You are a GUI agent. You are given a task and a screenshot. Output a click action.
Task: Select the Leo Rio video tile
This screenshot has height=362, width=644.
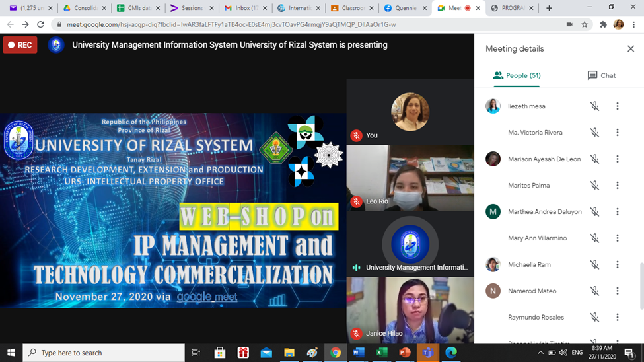(410, 178)
